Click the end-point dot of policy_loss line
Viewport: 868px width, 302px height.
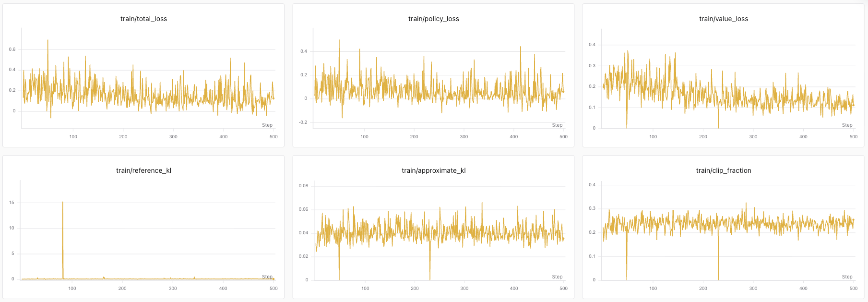[x=563, y=92]
